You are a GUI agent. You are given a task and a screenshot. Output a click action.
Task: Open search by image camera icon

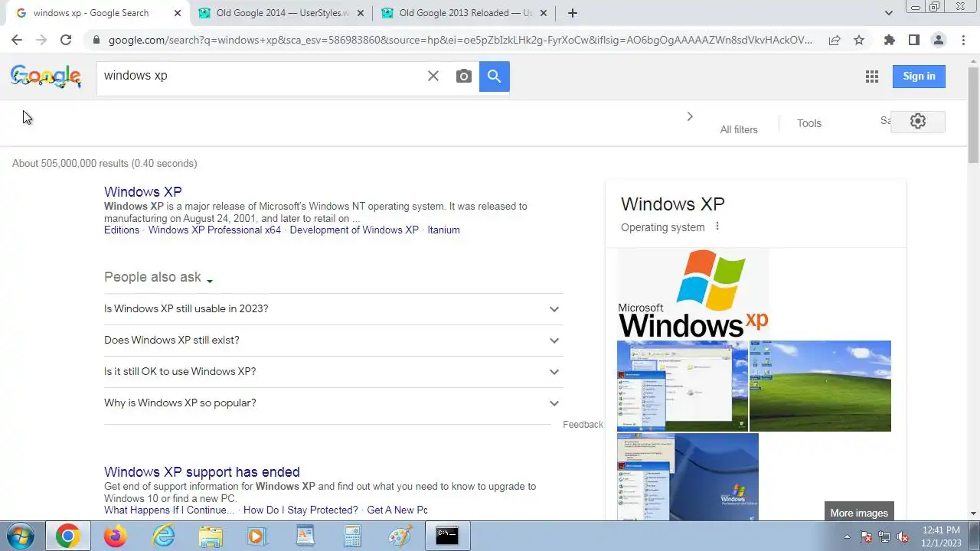[464, 76]
